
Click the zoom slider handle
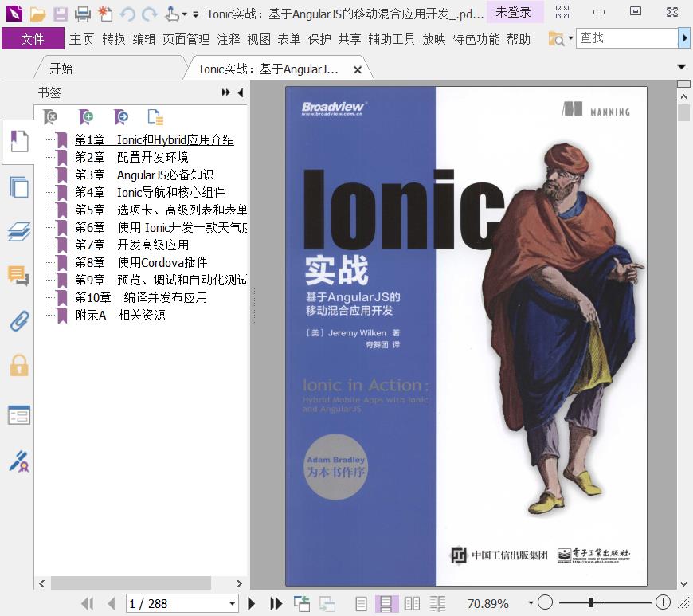click(591, 602)
